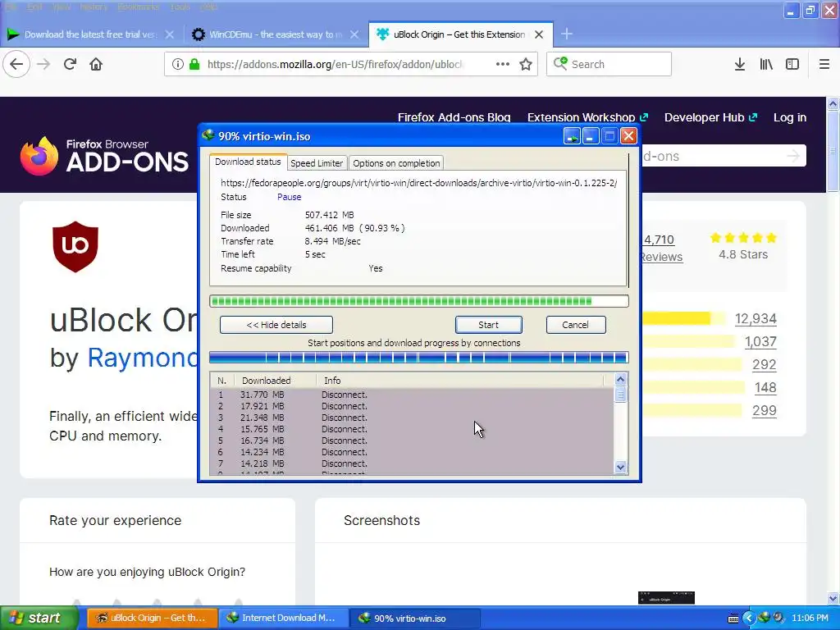Screen dimensions: 840x630
Task: Open the Developer Hub link
Action: (710, 117)
